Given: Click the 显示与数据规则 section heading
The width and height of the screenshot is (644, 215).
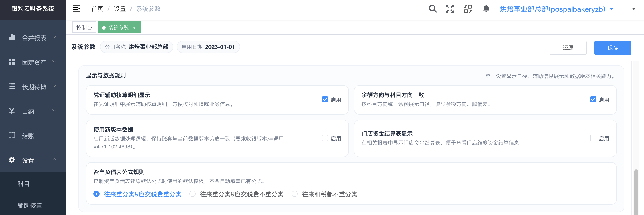Looking at the screenshot, I should pos(106,75).
